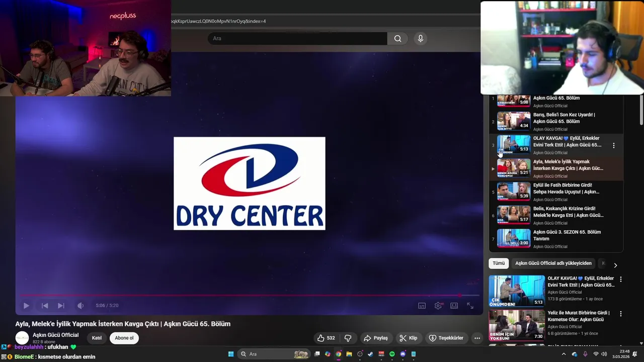The width and height of the screenshot is (644, 362).
Task: Open Aşkın Gücü Official channel name link
Action: tap(55, 335)
